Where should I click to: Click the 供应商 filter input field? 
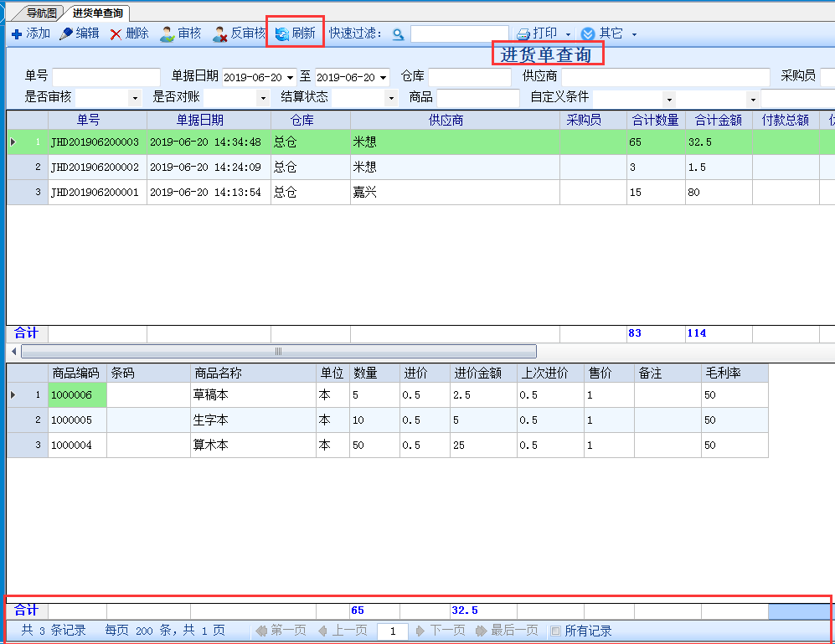point(665,77)
